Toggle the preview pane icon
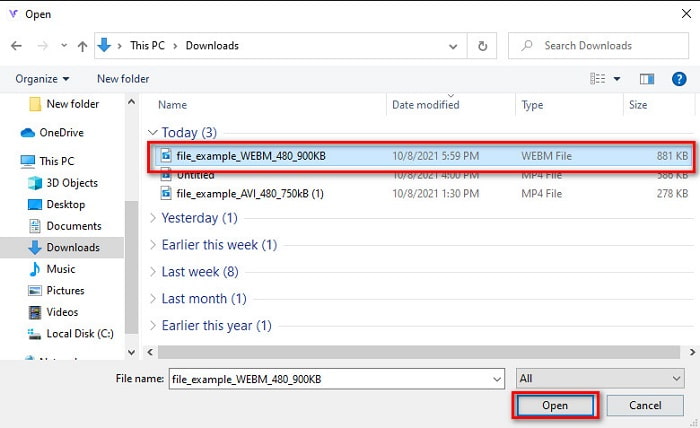This screenshot has height=428, width=700. point(647,79)
